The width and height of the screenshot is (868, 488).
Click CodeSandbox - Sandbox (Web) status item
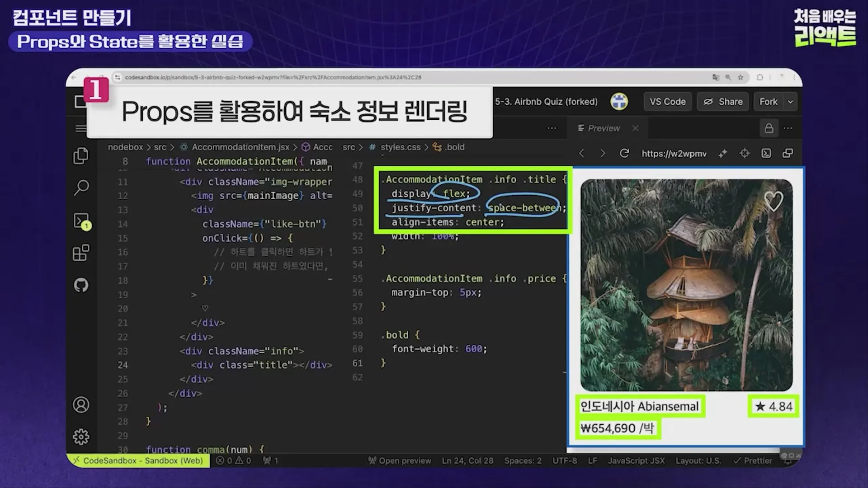click(x=138, y=460)
